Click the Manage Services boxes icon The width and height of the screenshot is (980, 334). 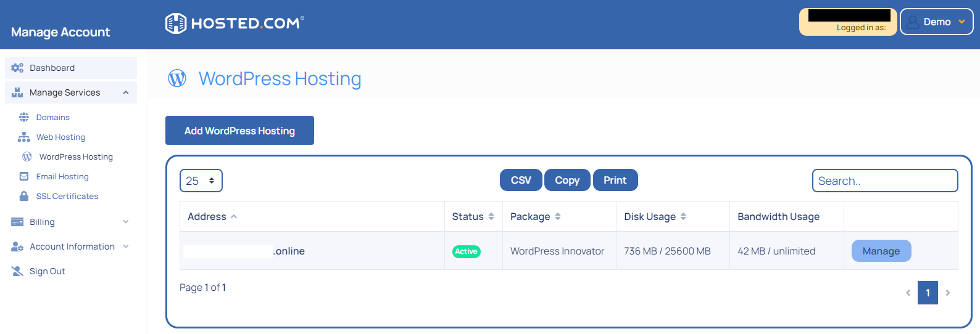(x=17, y=92)
